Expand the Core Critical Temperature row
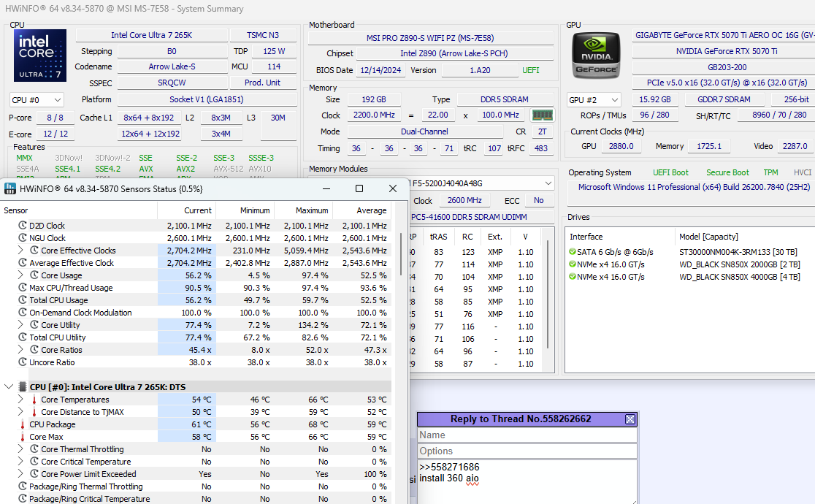815x504 pixels. point(20,462)
